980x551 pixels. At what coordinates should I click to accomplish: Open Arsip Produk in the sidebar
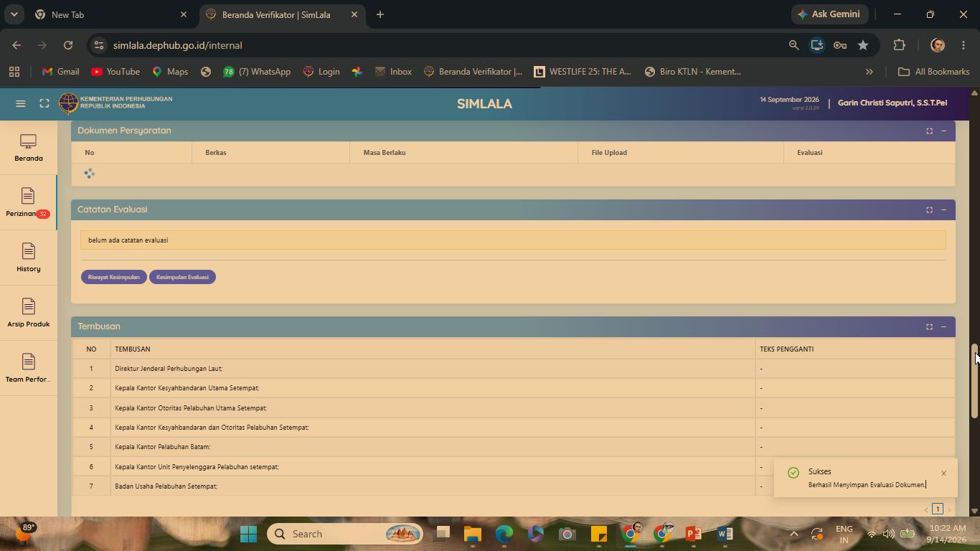click(x=29, y=314)
